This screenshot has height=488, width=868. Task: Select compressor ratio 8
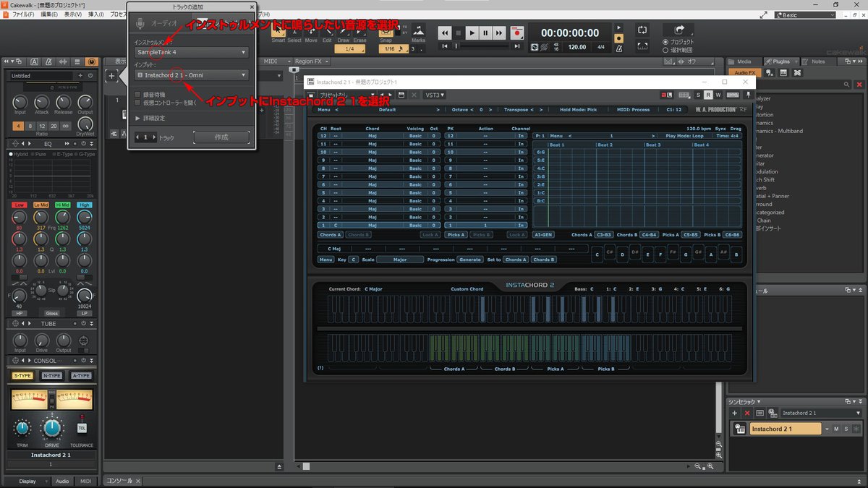[x=30, y=126]
